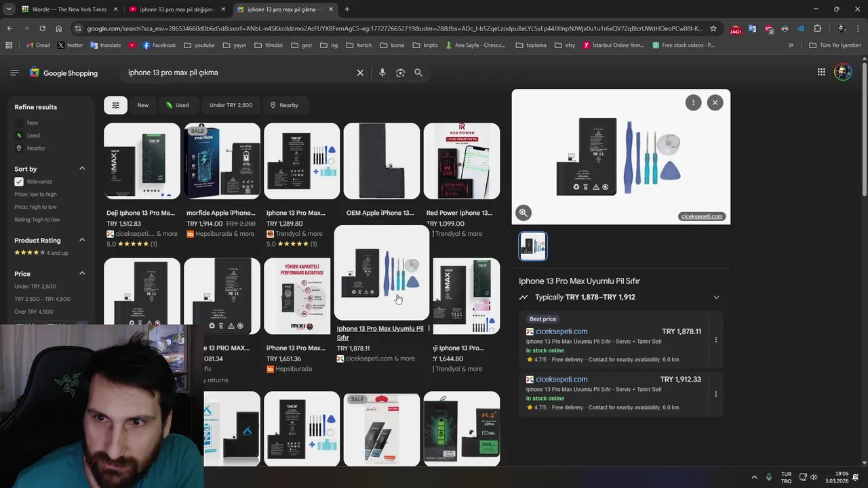Screen dimensions: 868x488
Task: Close the product preview panel
Action: [x=715, y=102]
